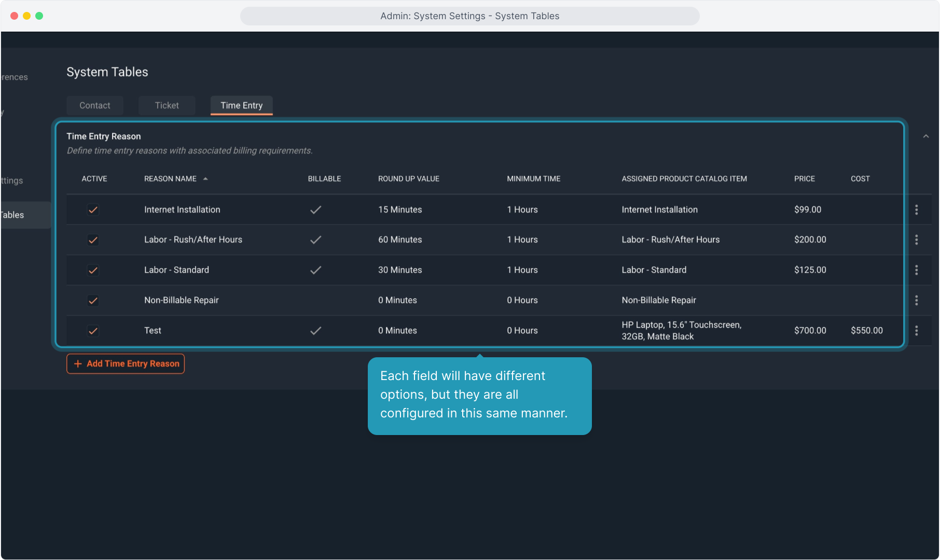This screenshot has height=560, width=940.
Task: Click the billable checkmark for Test row
Action: click(315, 331)
